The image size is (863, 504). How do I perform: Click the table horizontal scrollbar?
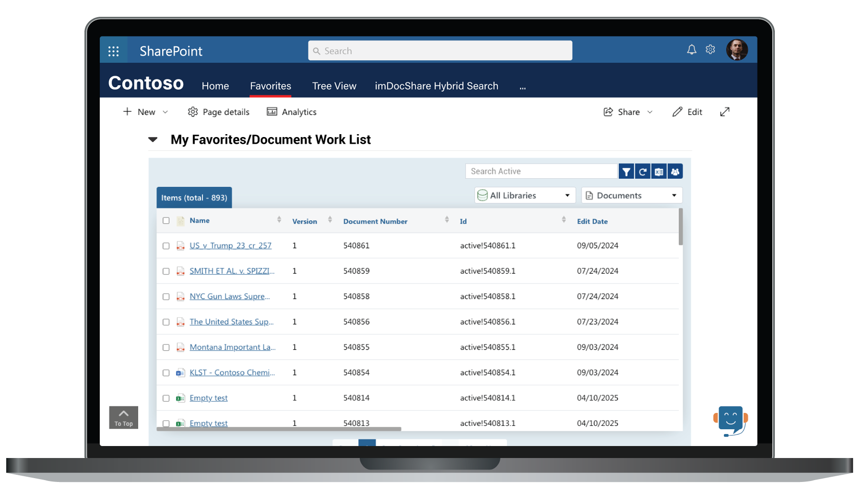(x=279, y=429)
